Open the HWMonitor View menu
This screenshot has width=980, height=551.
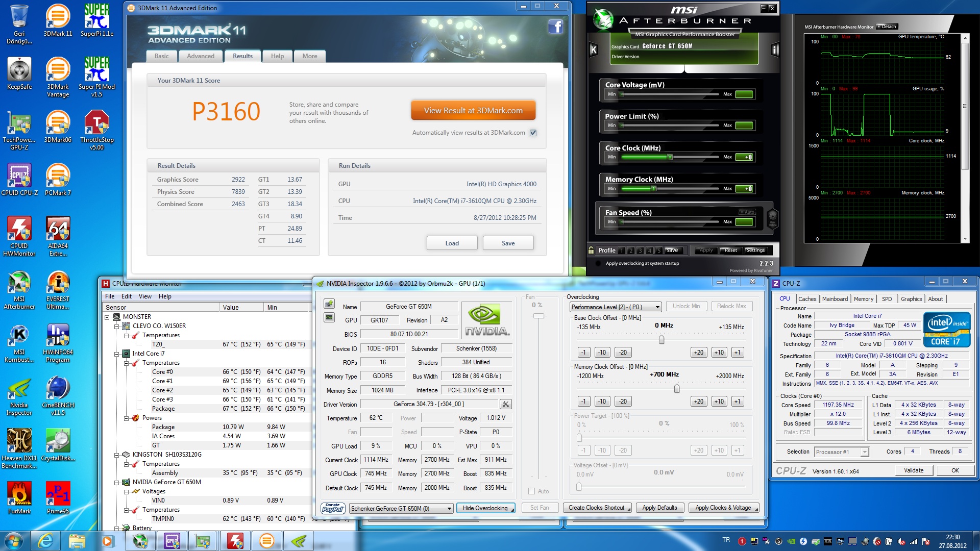(145, 296)
